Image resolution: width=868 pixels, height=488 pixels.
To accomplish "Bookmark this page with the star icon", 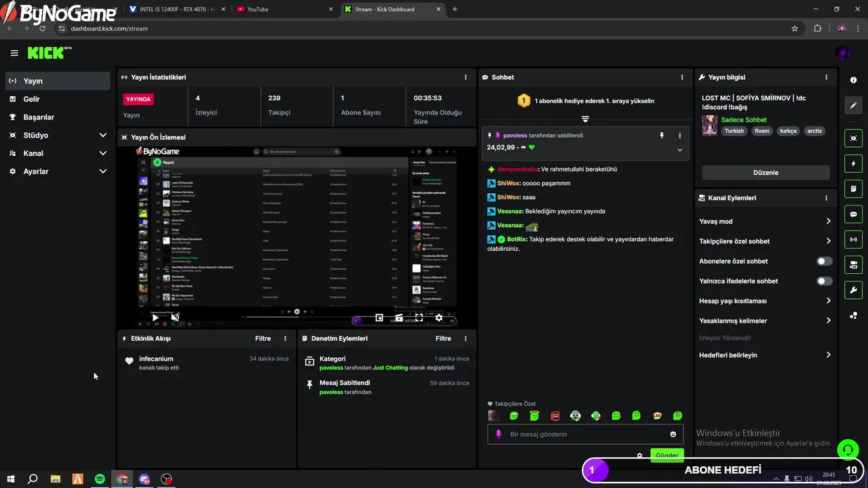I will [x=795, y=28].
